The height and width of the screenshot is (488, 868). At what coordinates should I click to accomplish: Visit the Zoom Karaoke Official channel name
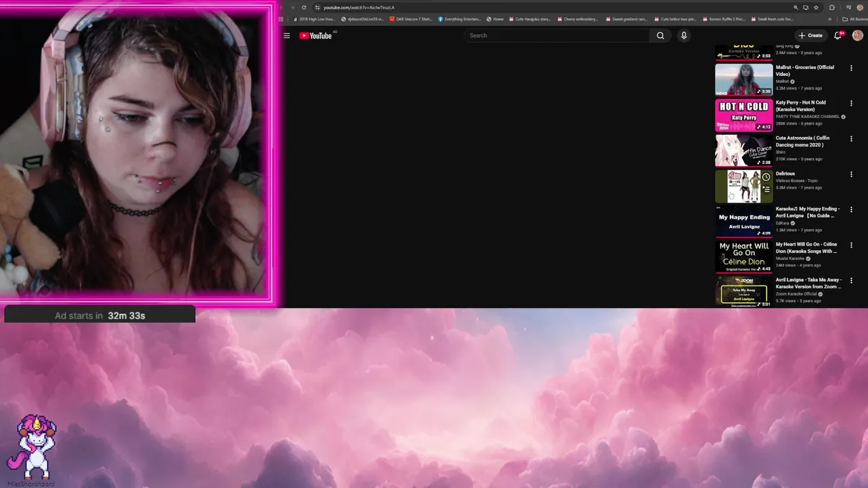(796, 293)
